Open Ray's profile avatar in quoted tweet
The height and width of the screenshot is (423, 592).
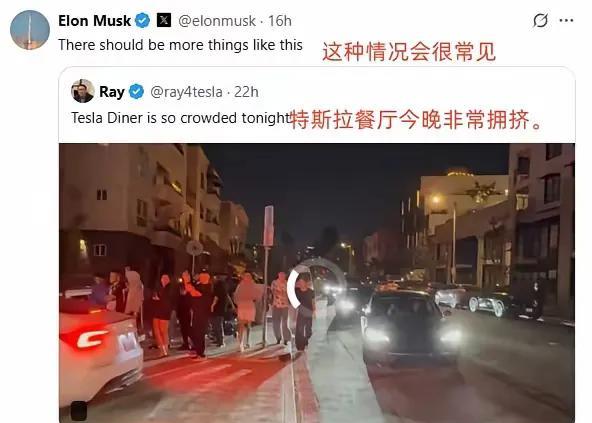pos(83,91)
